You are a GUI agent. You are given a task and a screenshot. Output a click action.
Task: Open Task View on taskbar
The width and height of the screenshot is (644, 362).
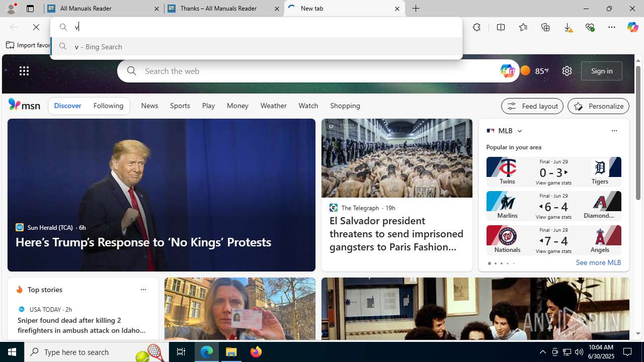tap(181, 352)
